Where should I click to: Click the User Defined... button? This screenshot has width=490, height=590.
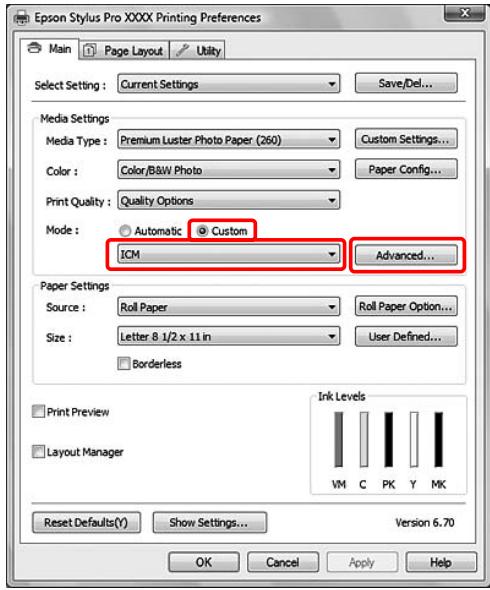tap(406, 336)
